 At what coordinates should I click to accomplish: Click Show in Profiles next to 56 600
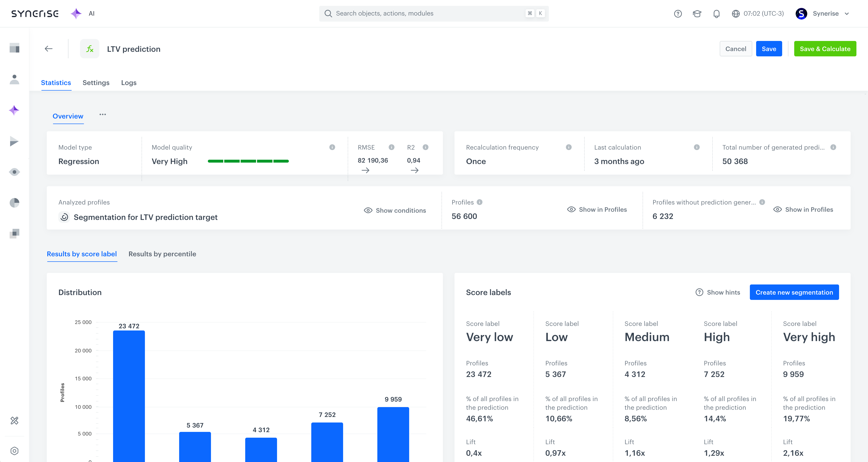pos(597,210)
